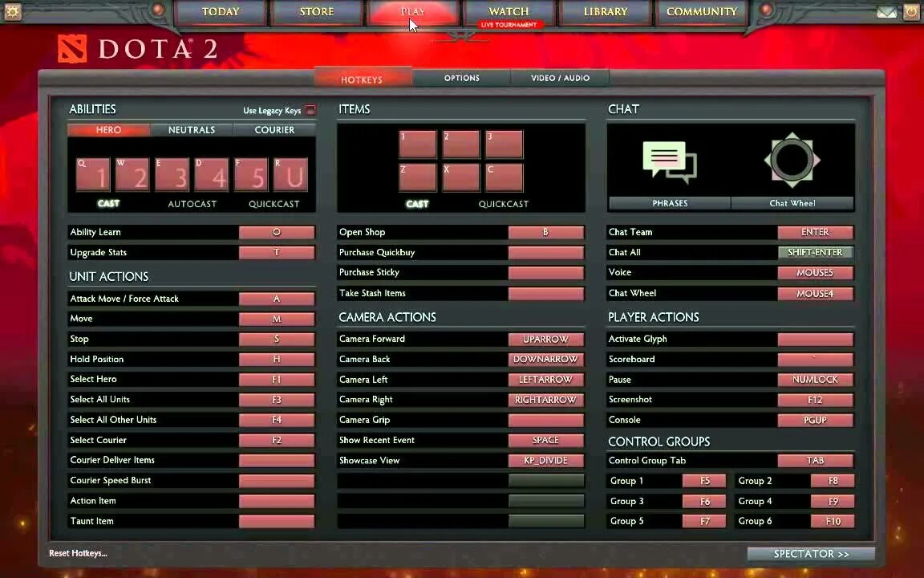Select hero ability slot Q
The image size is (924, 578).
pos(93,174)
